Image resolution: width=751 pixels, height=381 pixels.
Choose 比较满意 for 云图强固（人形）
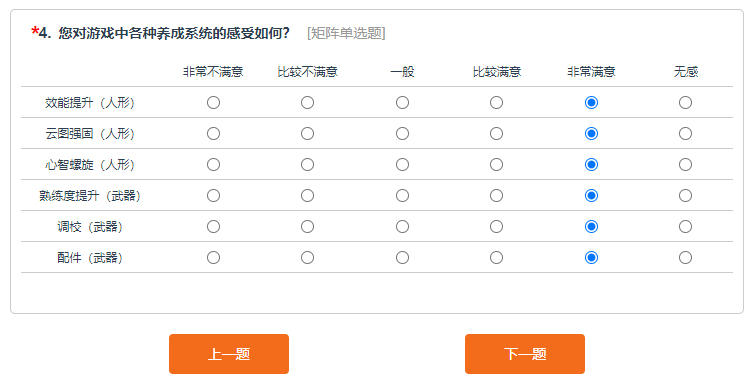point(496,133)
